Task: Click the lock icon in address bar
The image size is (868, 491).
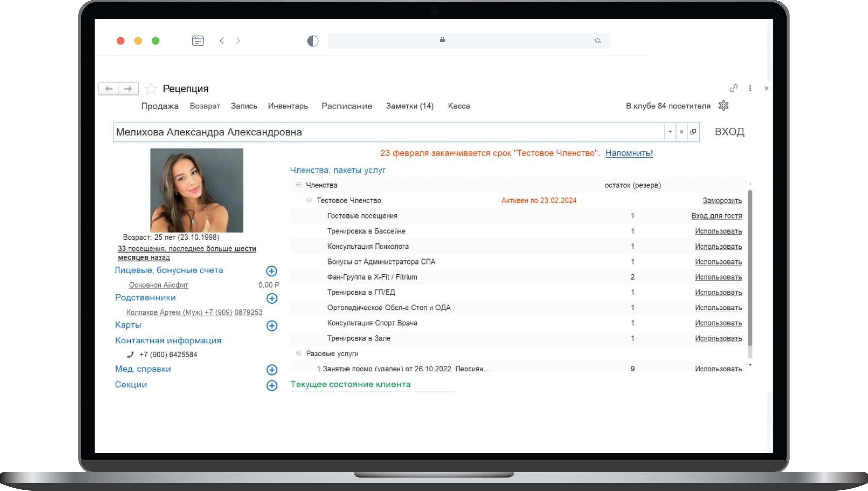Action: [x=443, y=39]
